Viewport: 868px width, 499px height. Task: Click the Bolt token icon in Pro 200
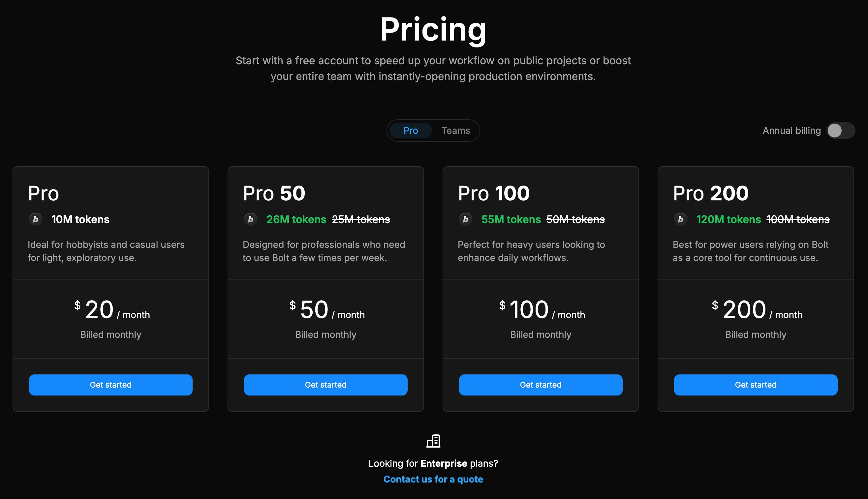[x=680, y=219]
